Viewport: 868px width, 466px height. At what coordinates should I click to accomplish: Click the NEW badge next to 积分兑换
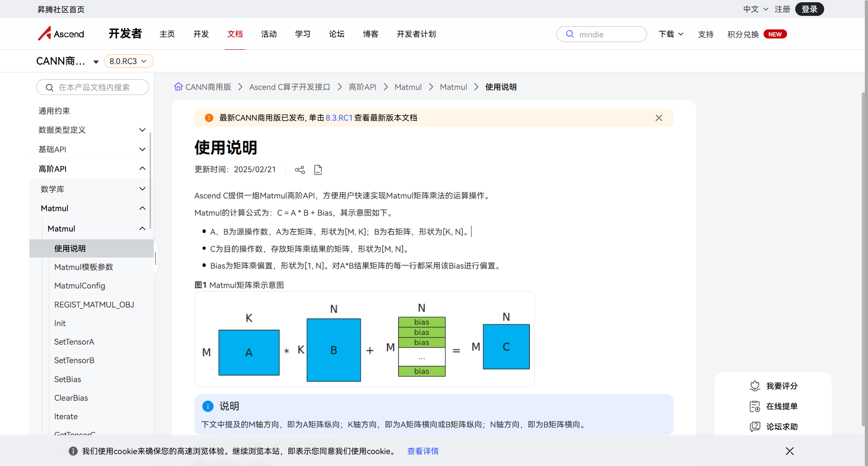click(x=775, y=34)
